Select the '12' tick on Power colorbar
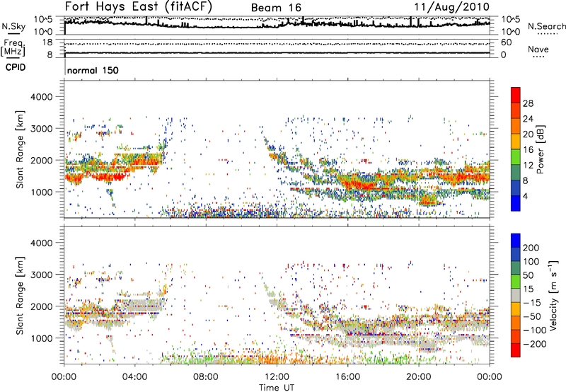This screenshot has height=392, width=566. click(x=528, y=166)
